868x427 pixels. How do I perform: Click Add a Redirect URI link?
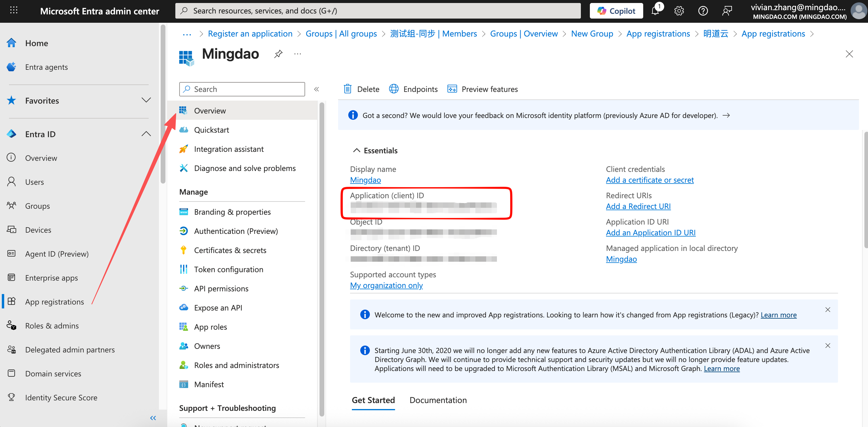[x=638, y=206]
